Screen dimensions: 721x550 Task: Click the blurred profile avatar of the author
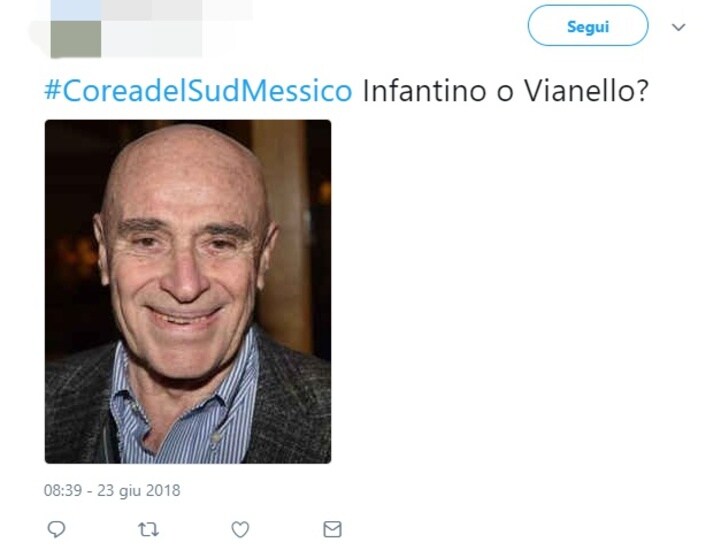point(76,29)
